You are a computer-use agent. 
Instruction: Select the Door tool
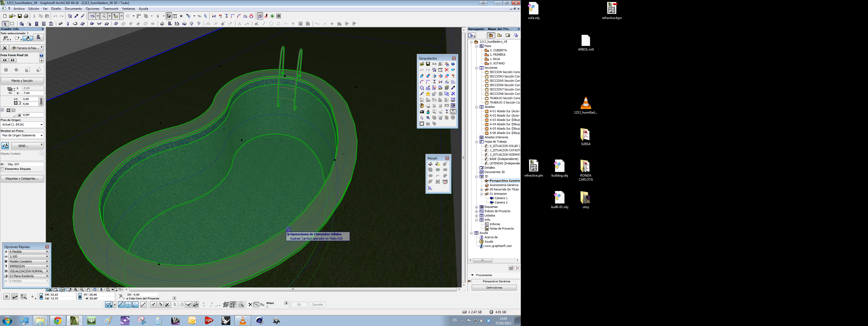[x=36, y=24]
